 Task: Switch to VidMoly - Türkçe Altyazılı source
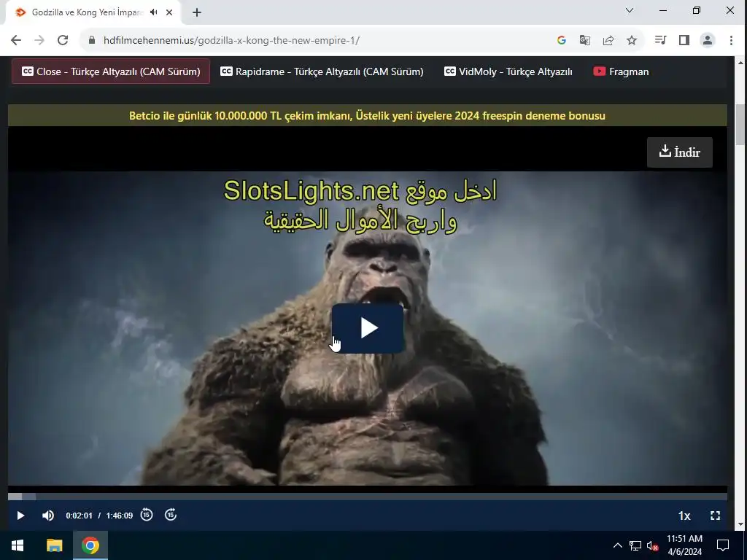[508, 71]
